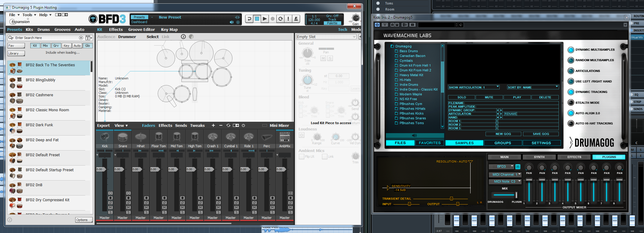Click the refresh arrows icon in mixer toolbar
644x233 pixels.
coord(228,125)
